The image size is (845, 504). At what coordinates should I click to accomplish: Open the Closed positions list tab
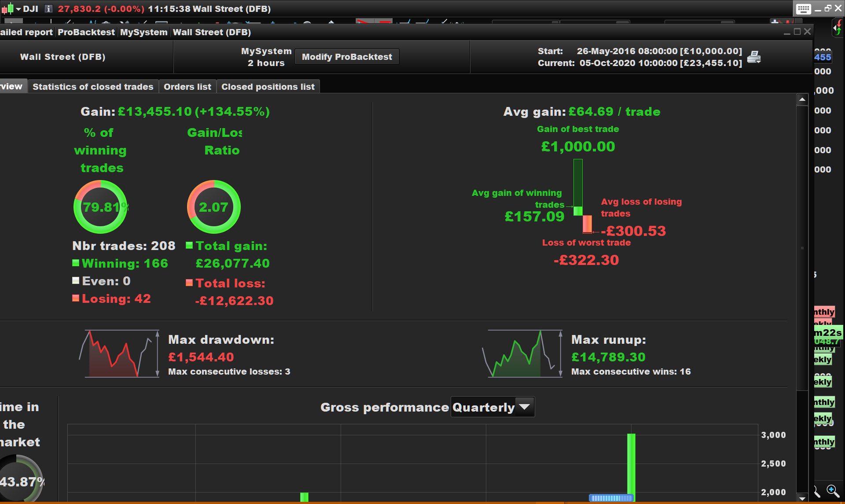(x=268, y=87)
